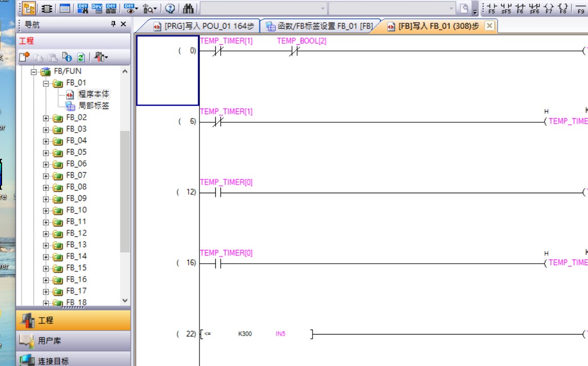Click the help question mark icon
Screen dimensions: 588x366
170,9
